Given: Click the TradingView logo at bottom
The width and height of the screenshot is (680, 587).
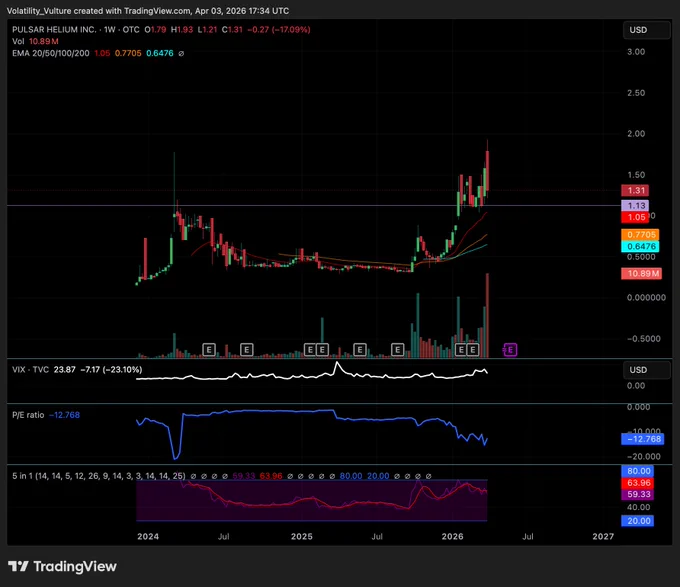Looking at the screenshot, I should click(x=62, y=566).
